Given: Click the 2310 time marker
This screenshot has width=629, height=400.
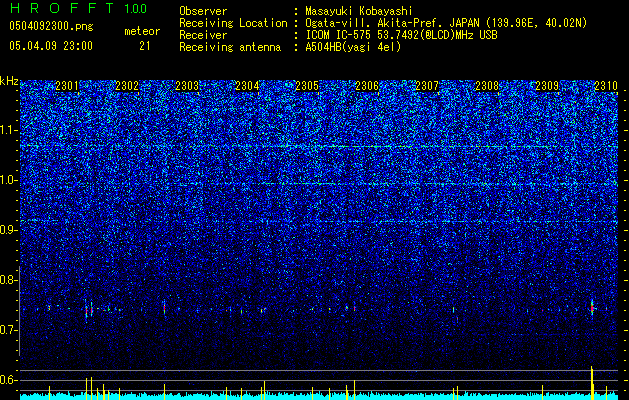Looking at the screenshot, I should click(606, 86).
